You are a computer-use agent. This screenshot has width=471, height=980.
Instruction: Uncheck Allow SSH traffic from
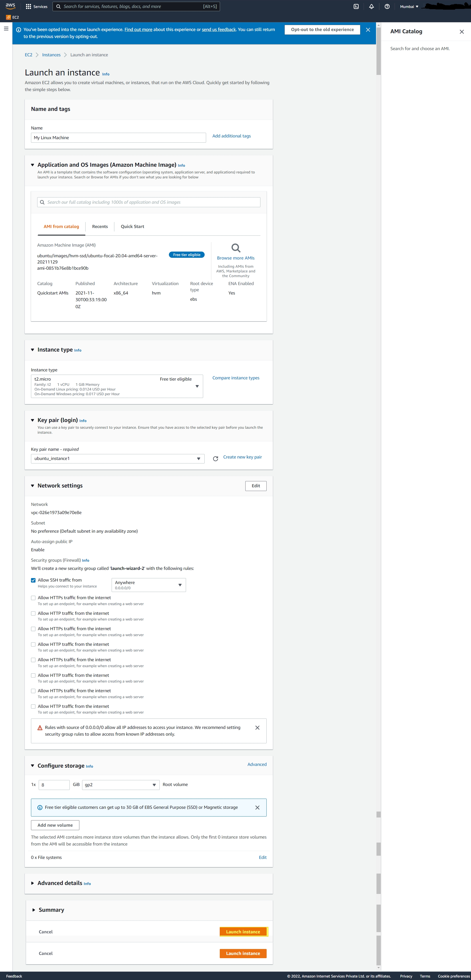[33, 580]
